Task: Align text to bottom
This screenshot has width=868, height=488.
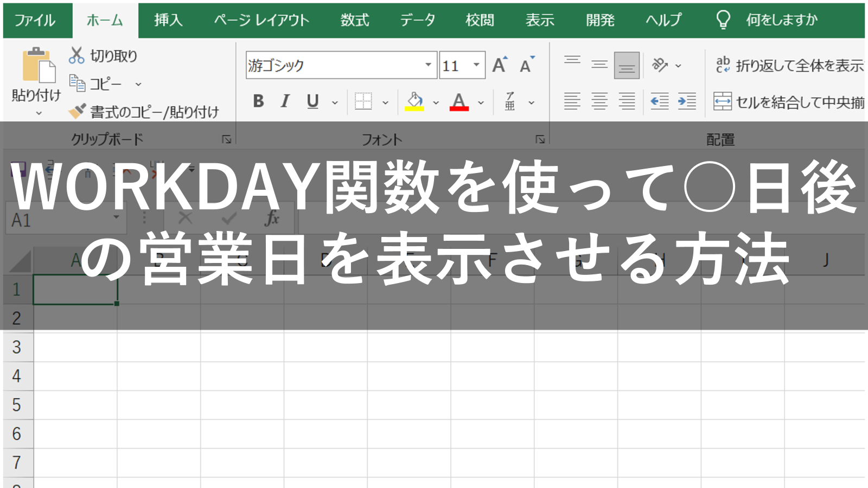Action: 627,66
